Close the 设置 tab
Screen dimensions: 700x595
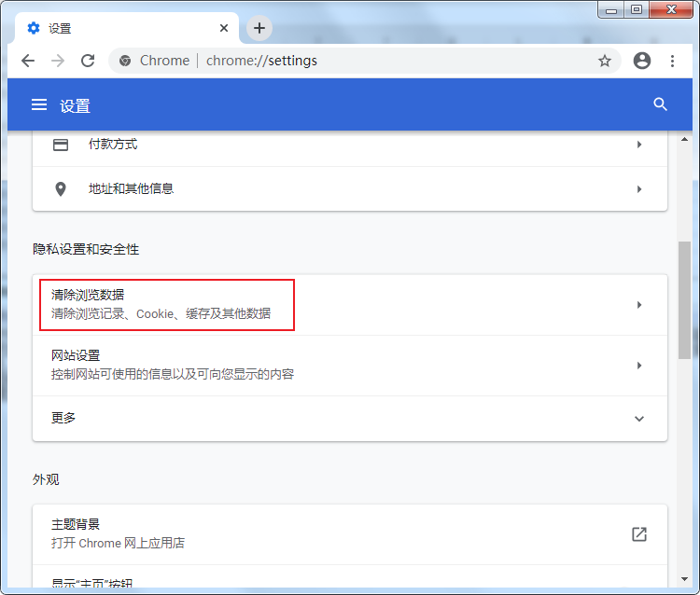(x=224, y=28)
